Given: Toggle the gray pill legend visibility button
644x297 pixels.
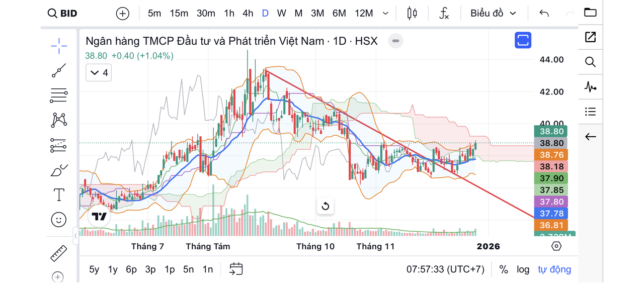Looking at the screenshot, I should coord(396,41).
